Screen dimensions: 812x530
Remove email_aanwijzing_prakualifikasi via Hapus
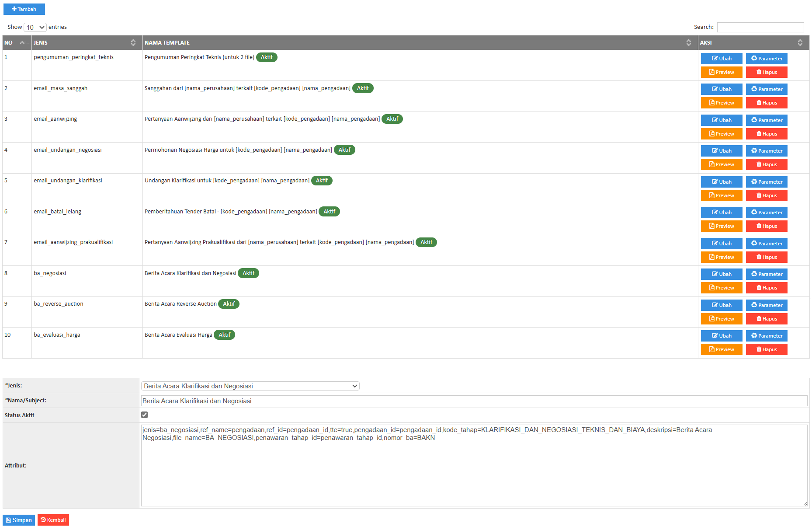pyautogui.click(x=767, y=257)
